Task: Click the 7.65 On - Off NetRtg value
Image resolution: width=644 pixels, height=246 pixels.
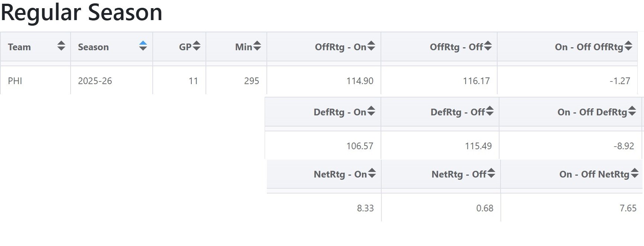Action: [628, 208]
